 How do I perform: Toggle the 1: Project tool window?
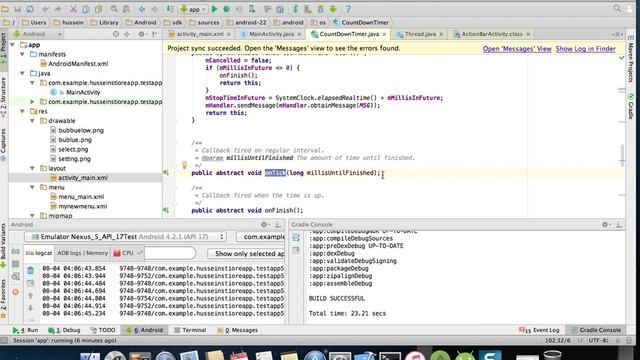[x=3, y=49]
